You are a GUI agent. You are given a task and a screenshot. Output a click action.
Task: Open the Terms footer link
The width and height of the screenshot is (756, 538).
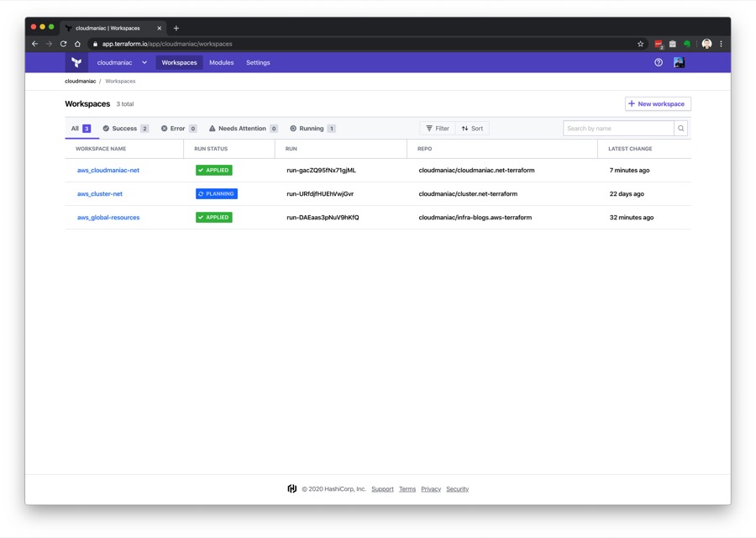point(407,488)
